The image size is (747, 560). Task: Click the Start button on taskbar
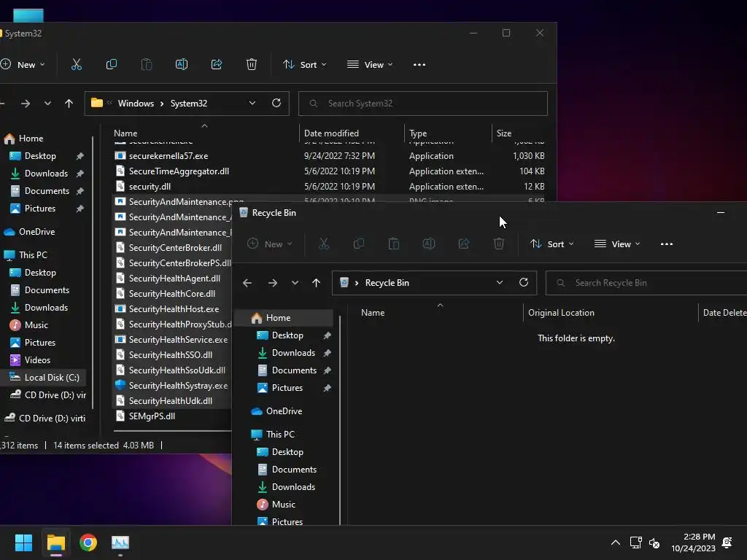(23, 542)
